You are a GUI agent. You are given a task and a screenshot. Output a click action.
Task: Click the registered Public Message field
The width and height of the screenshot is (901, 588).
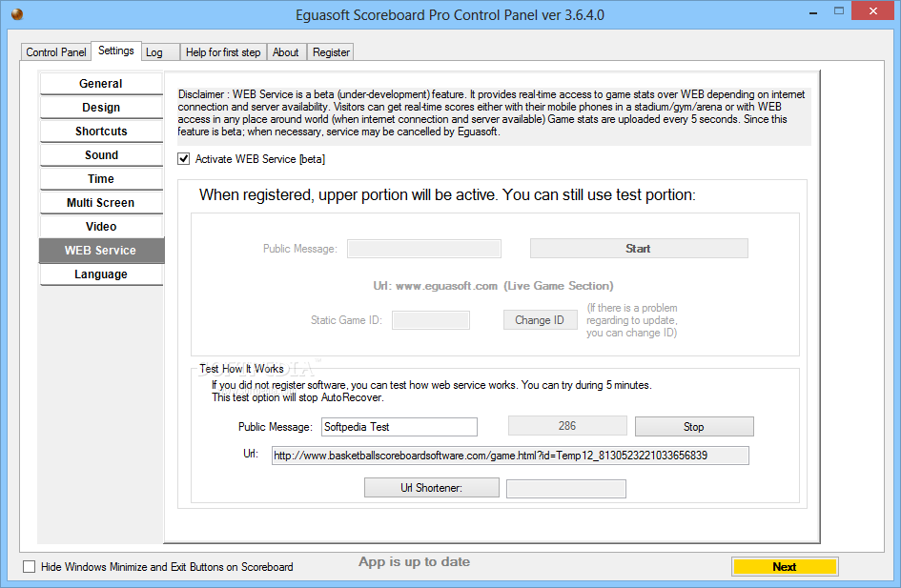[424, 249]
